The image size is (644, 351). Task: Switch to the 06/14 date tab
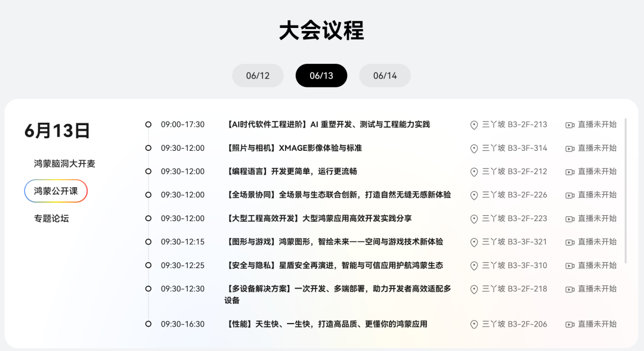[385, 76]
